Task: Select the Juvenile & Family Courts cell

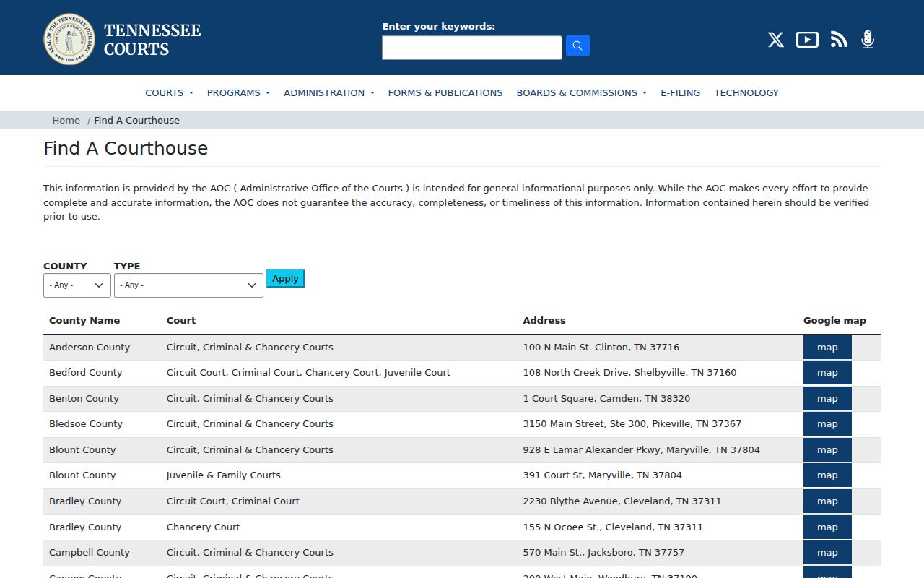Action: [224, 475]
